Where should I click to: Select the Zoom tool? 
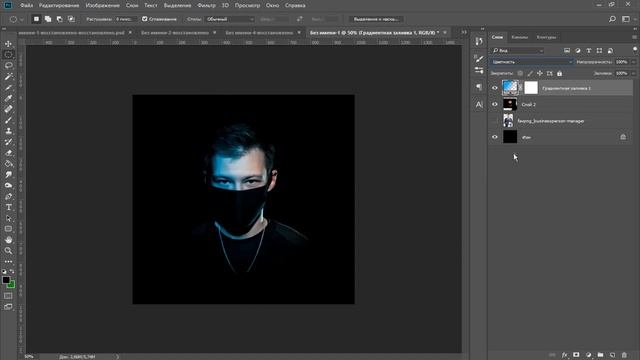click(x=9, y=251)
